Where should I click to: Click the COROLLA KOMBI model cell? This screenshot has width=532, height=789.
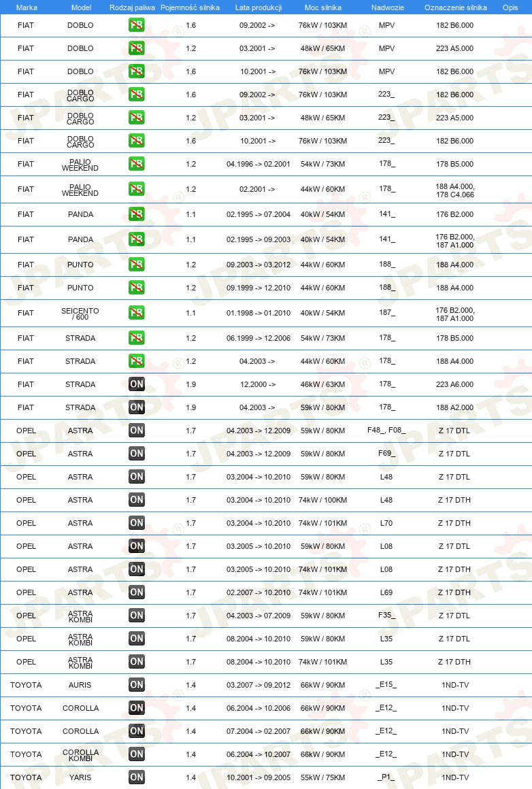click(80, 755)
